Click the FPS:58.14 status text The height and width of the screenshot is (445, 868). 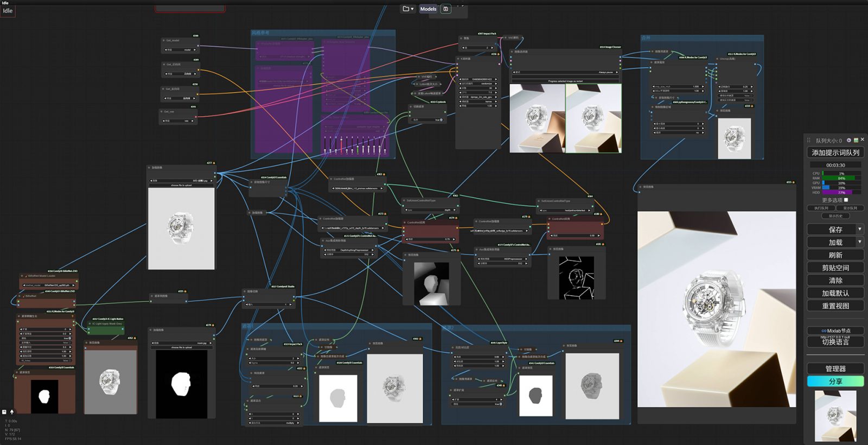[13, 438]
